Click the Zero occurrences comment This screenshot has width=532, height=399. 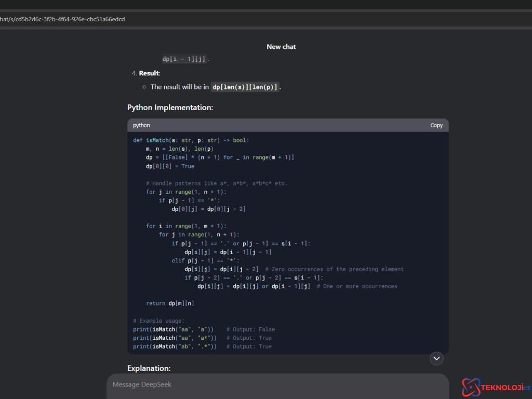click(334, 269)
